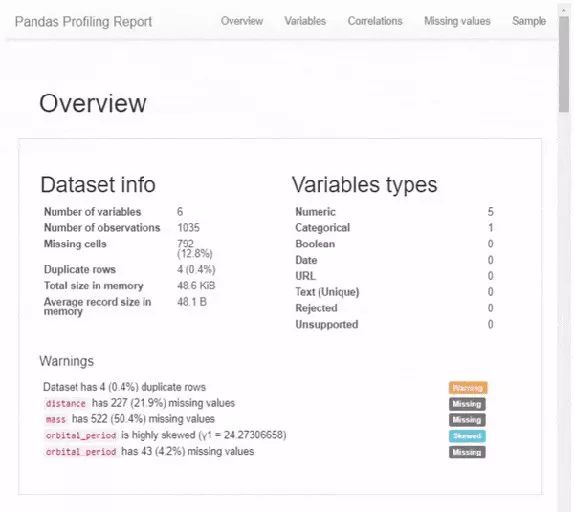Click the blue Skewed badge
Viewport: 574px width, 512px height.
point(467,436)
